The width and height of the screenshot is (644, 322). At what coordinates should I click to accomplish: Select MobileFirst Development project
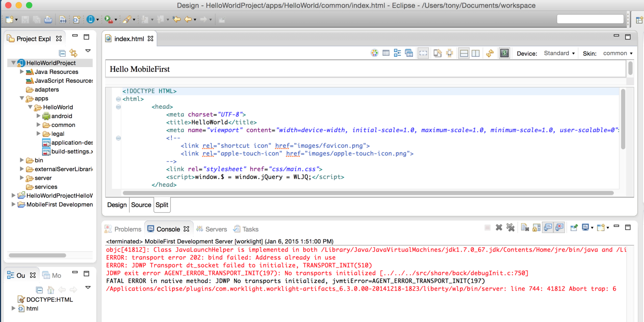pyautogui.click(x=55, y=204)
